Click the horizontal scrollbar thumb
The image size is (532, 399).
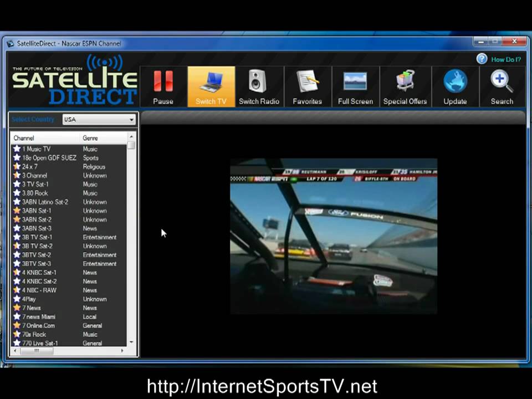pyautogui.click(x=37, y=351)
